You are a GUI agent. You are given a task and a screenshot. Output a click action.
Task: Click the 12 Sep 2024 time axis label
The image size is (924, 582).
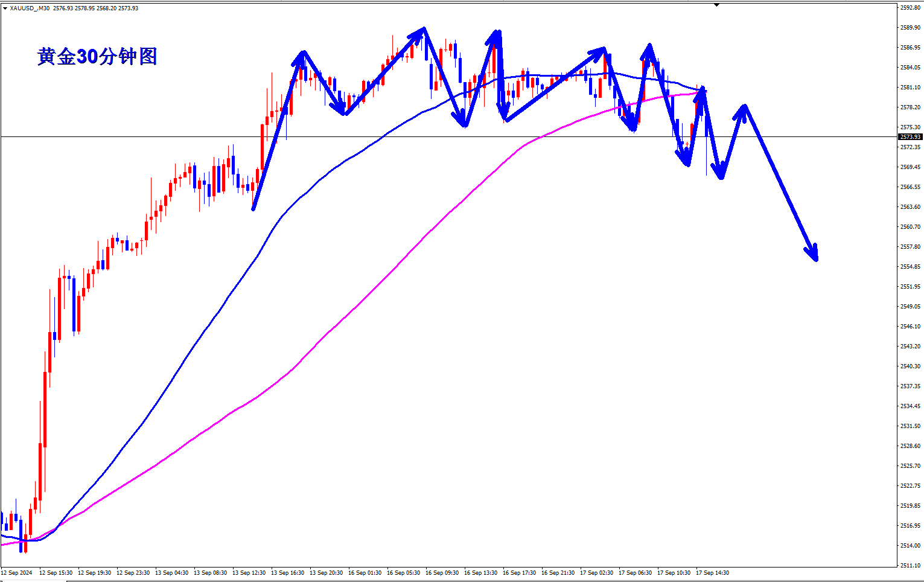click(x=17, y=573)
